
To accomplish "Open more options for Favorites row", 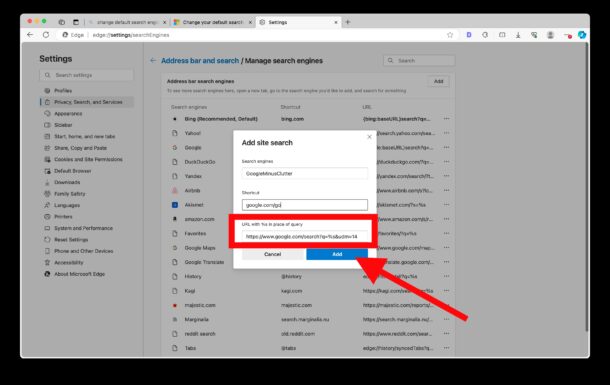I will coord(447,233).
